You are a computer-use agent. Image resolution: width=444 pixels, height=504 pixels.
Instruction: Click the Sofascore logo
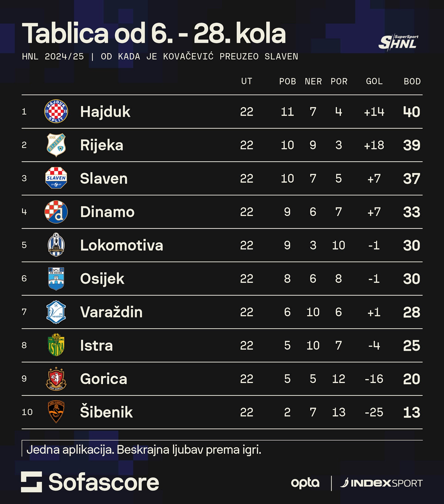[x=90, y=482]
